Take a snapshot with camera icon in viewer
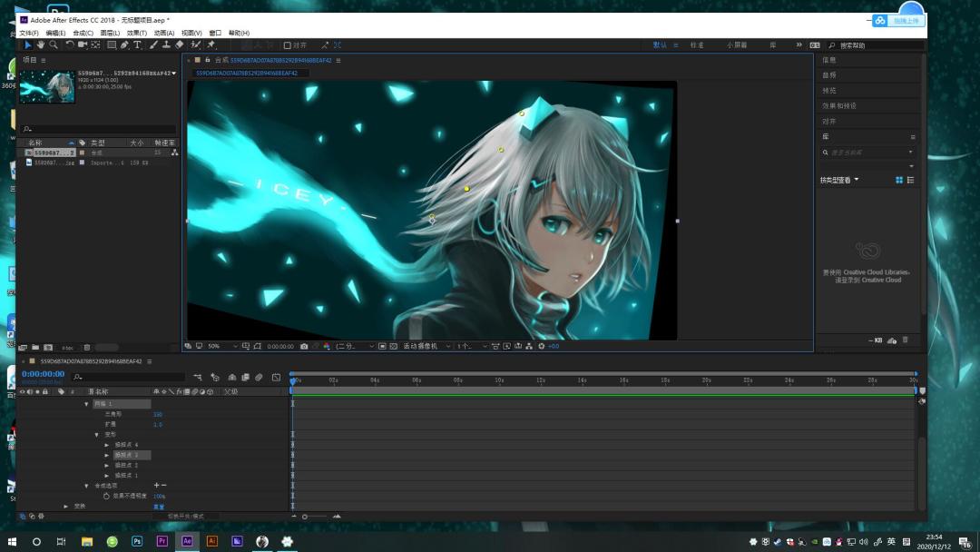 [x=304, y=346]
